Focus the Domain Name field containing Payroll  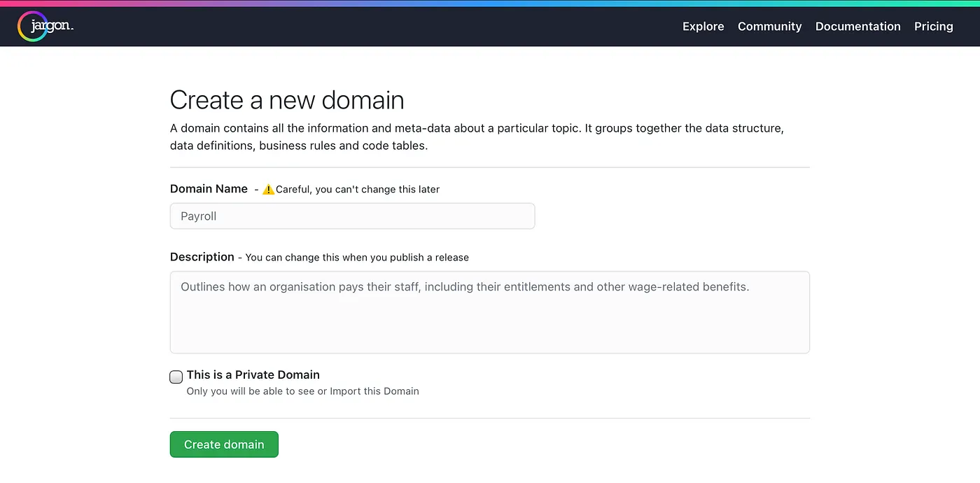352,216
